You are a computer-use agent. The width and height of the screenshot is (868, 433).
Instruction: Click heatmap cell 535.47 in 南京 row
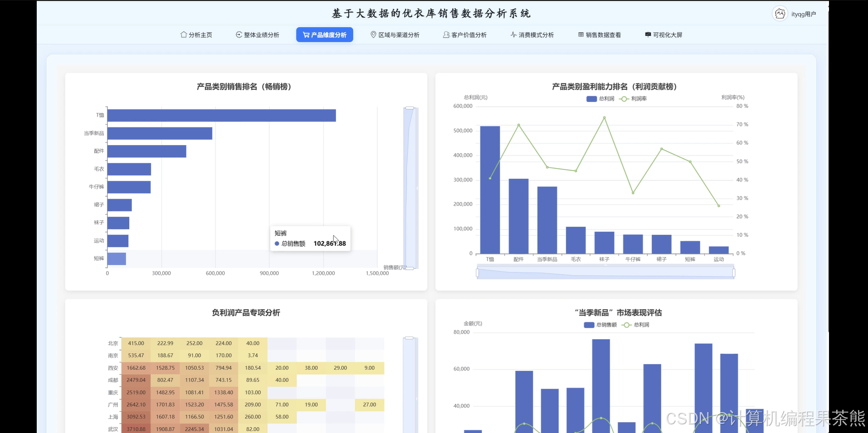coord(136,356)
